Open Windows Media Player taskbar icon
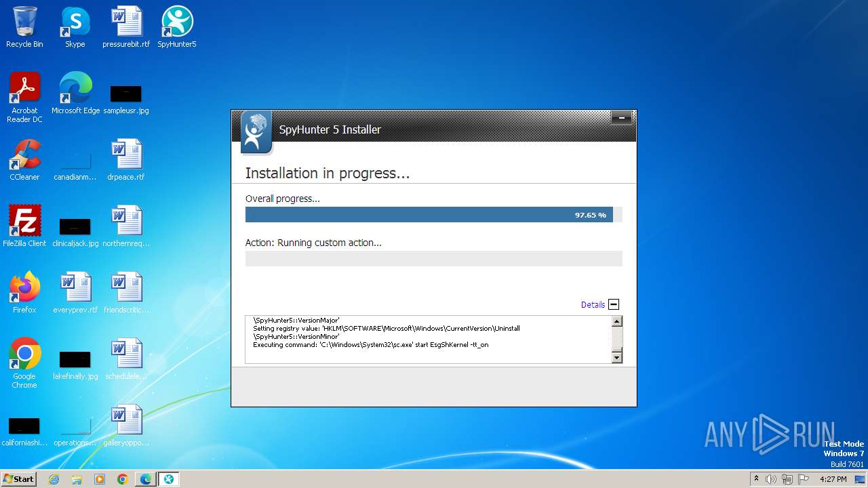 pyautogui.click(x=100, y=479)
